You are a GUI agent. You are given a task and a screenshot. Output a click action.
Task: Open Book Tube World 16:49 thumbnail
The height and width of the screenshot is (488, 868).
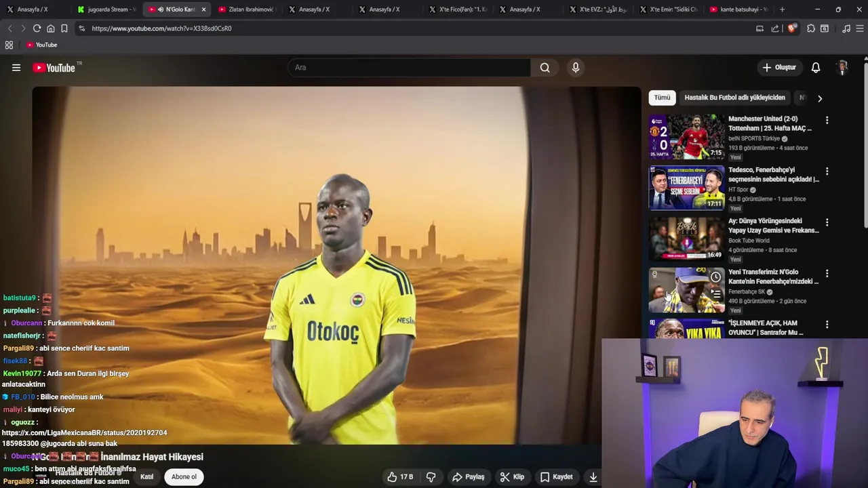[x=687, y=239]
